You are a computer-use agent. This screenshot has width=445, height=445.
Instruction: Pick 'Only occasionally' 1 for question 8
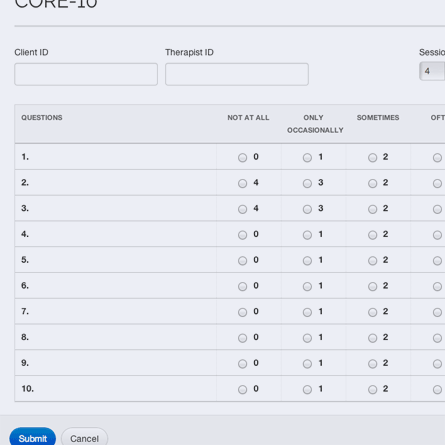pos(307,338)
